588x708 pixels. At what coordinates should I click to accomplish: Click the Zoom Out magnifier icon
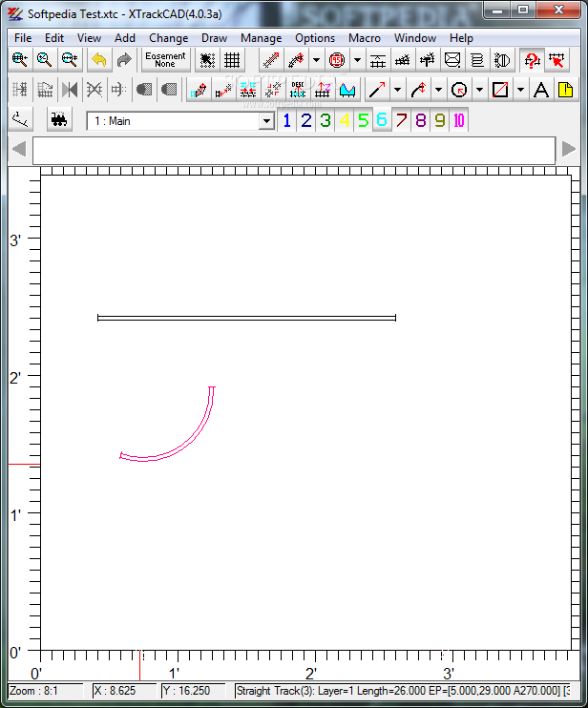click(70, 59)
